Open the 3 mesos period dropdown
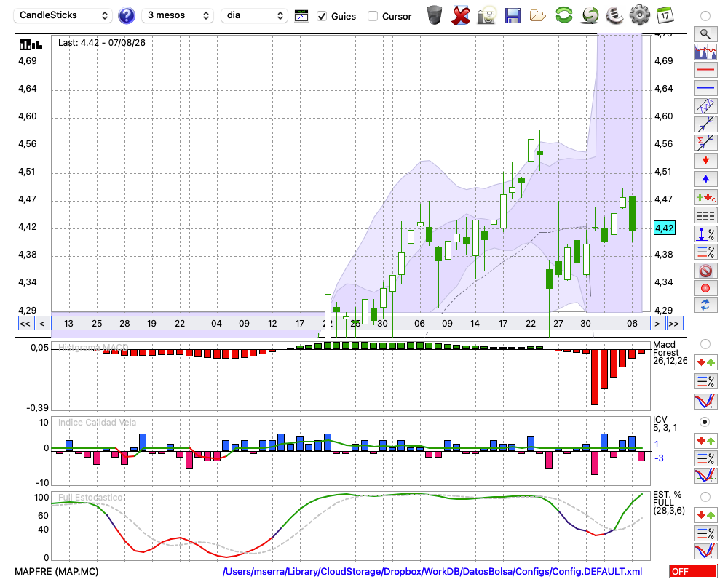This screenshot has height=582, width=728. click(x=178, y=15)
